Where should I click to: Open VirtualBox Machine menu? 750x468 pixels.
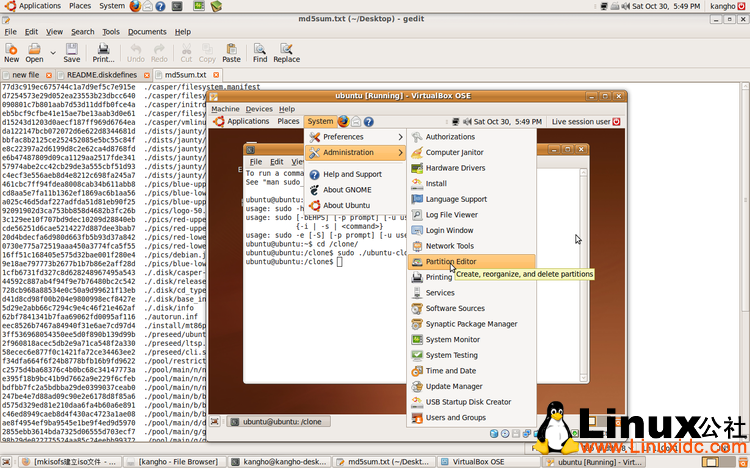point(225,109)
